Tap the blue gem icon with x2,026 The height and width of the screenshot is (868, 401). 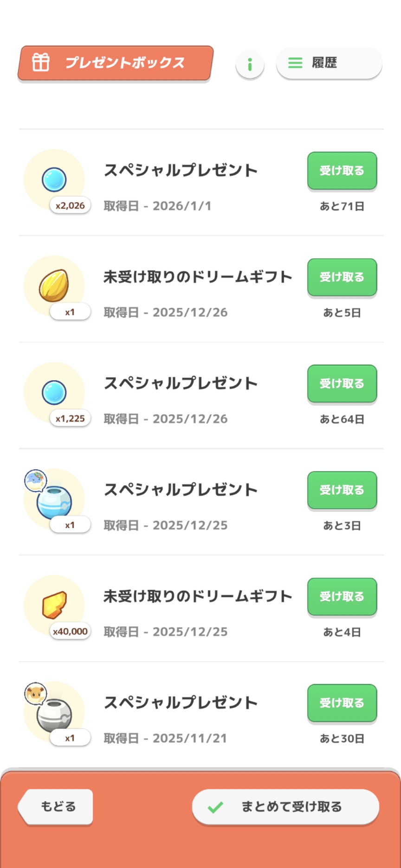click(x=54, y=180)
